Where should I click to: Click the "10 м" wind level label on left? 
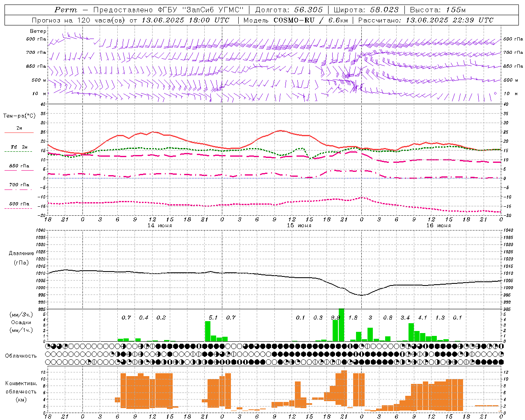[39, 94]
